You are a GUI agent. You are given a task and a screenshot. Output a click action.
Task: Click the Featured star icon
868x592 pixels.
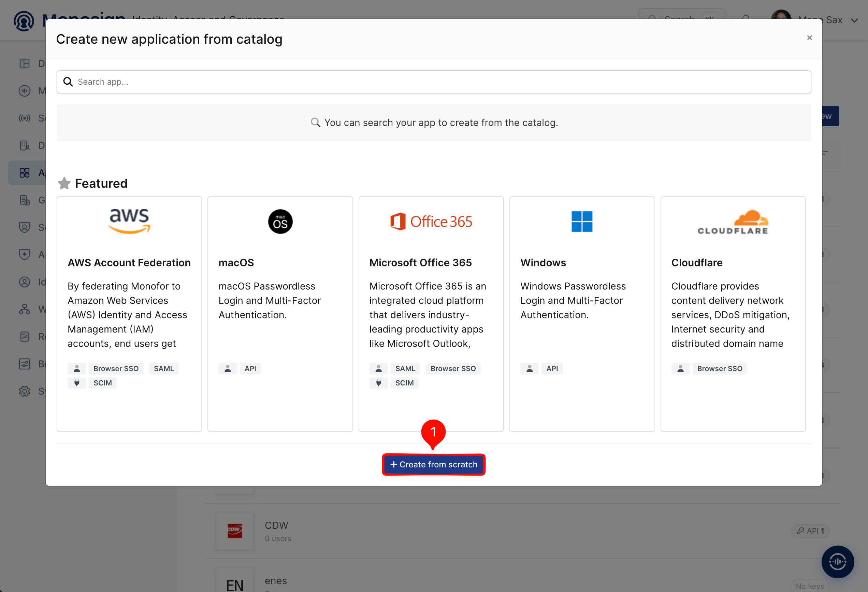[x=64, y=183]
